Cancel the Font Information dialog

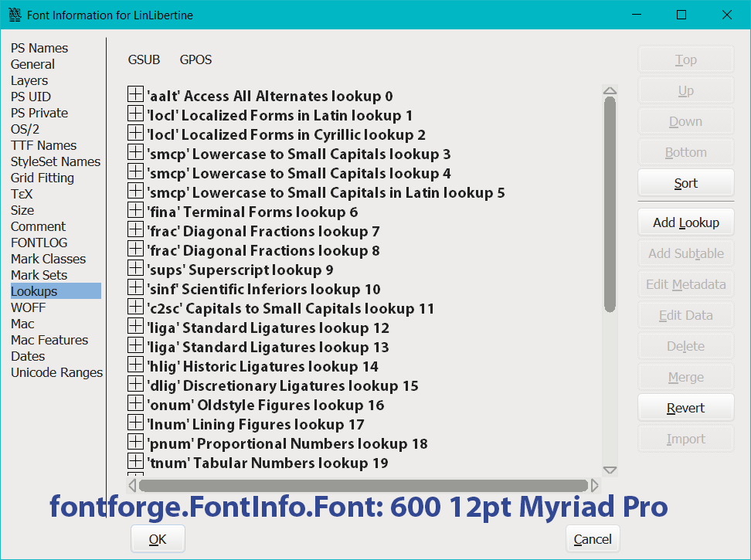[593, 539]
